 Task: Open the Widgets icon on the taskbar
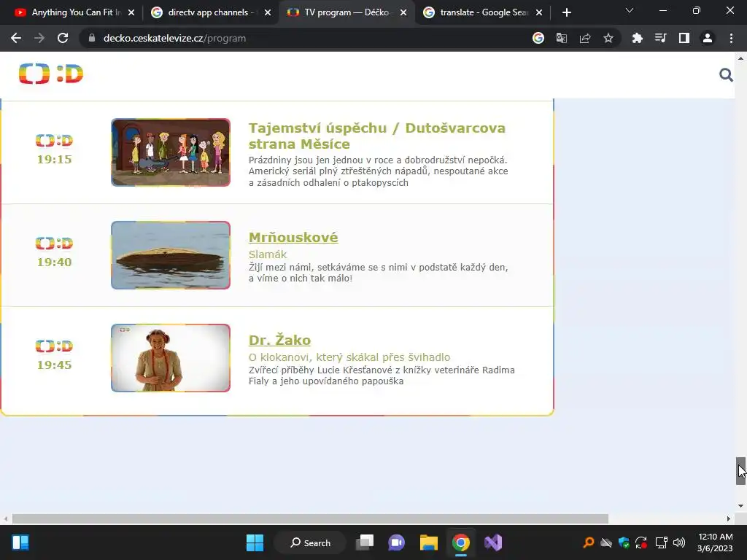[x=20, y=542]
